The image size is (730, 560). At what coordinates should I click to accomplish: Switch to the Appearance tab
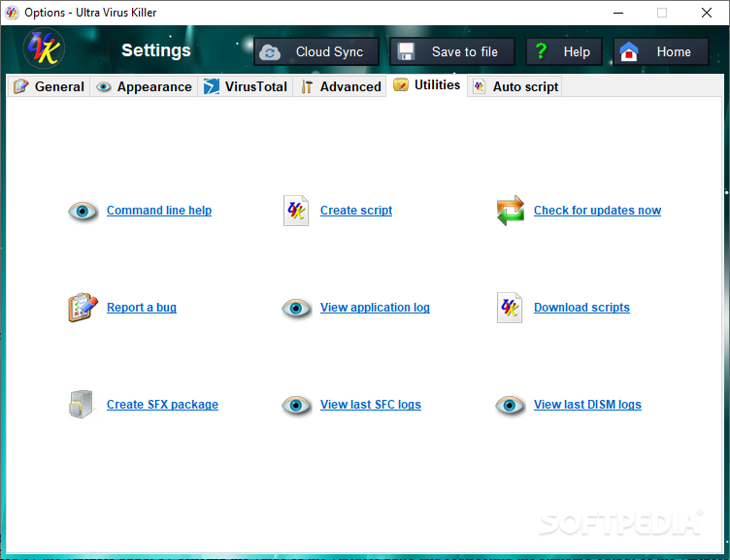pos(144,86)
